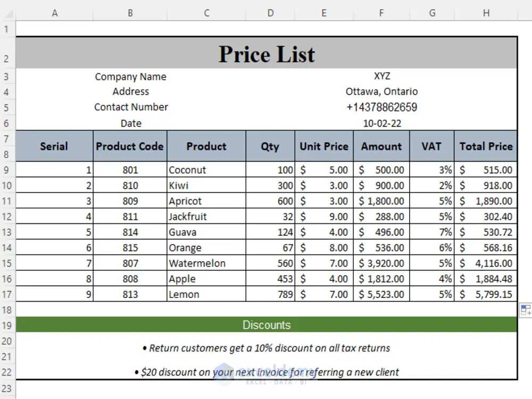532x399 pixels.
Task: Select the Watermelon product cell
Action: 206,263
